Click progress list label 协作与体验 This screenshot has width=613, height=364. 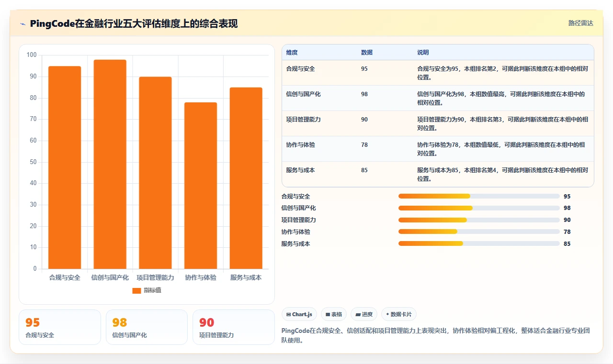coord(295,232)
